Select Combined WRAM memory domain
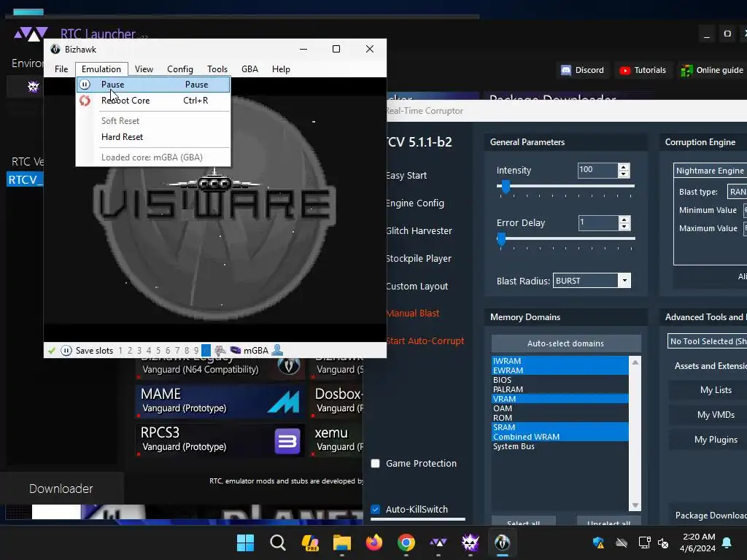747x560 pixels. pyautogui.click(x=560, y=437)
